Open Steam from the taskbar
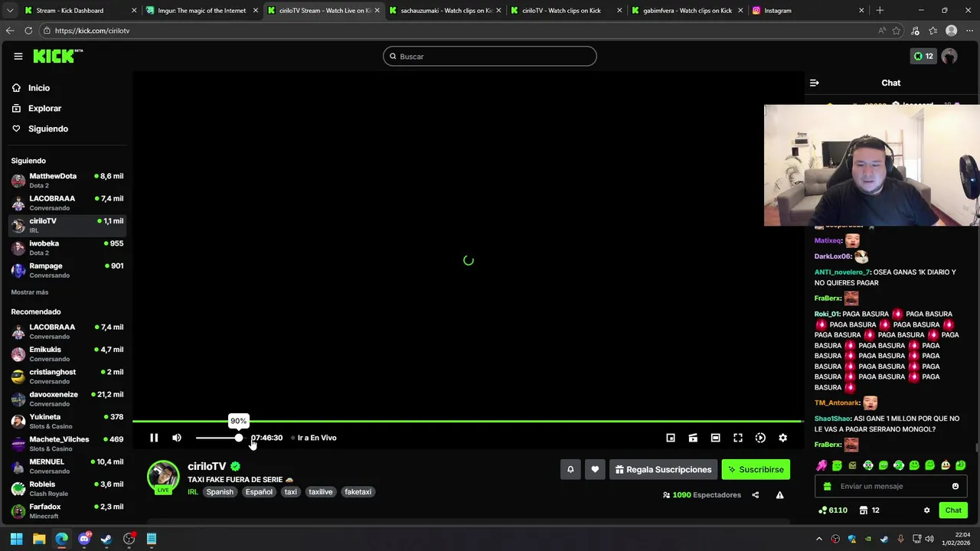 tap(106, 539)
